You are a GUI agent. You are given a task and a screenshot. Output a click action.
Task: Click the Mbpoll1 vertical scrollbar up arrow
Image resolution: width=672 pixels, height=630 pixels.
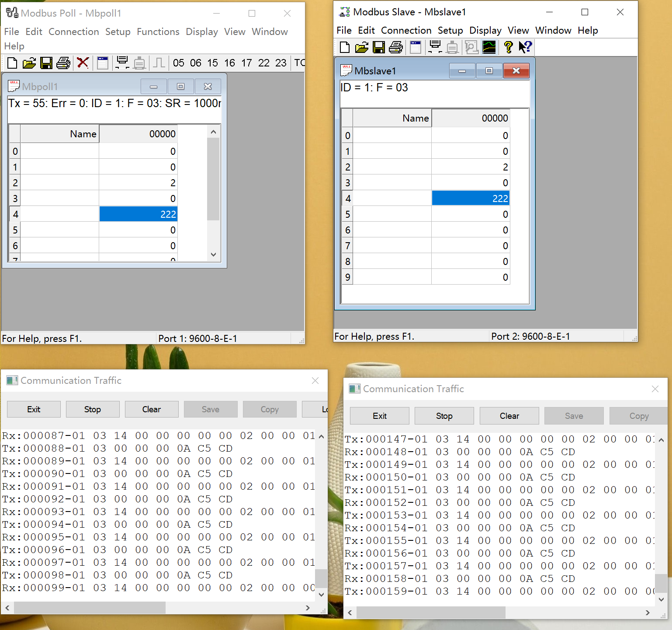[x=213, y=132]
